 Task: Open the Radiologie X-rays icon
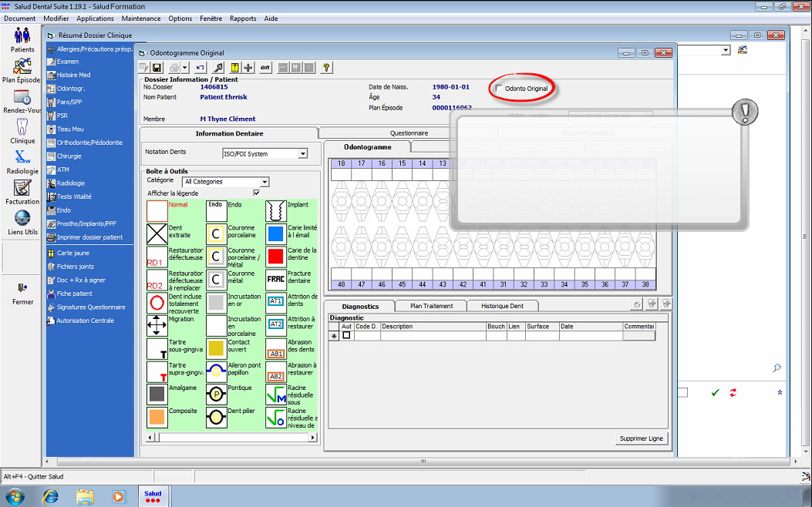coord(22,157)
